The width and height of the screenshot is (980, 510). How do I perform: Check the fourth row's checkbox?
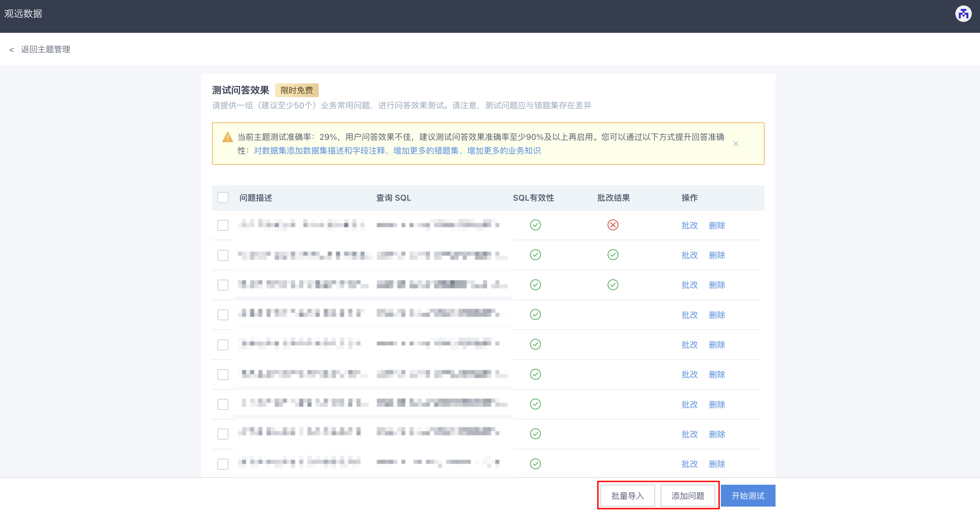223,314
